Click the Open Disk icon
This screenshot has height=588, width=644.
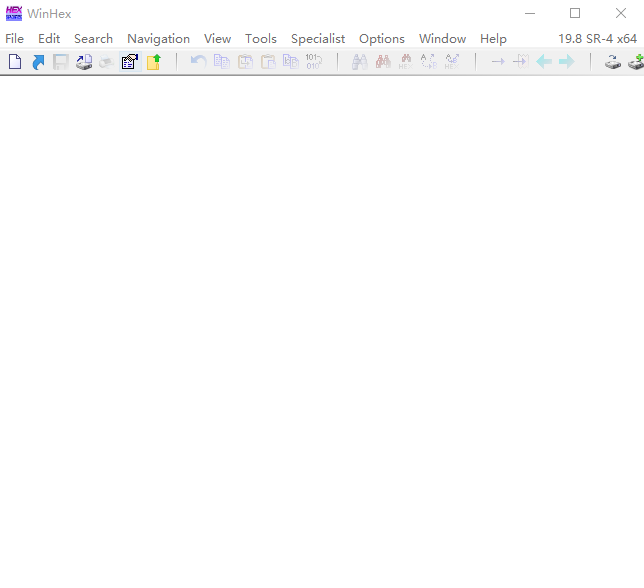84,62
